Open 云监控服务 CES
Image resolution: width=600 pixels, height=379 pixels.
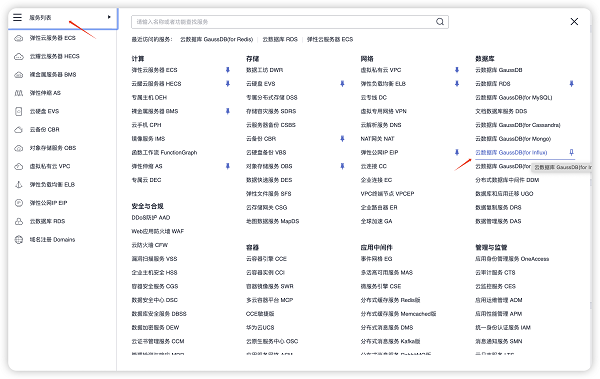pyautogui.click(x=496, y=286)
